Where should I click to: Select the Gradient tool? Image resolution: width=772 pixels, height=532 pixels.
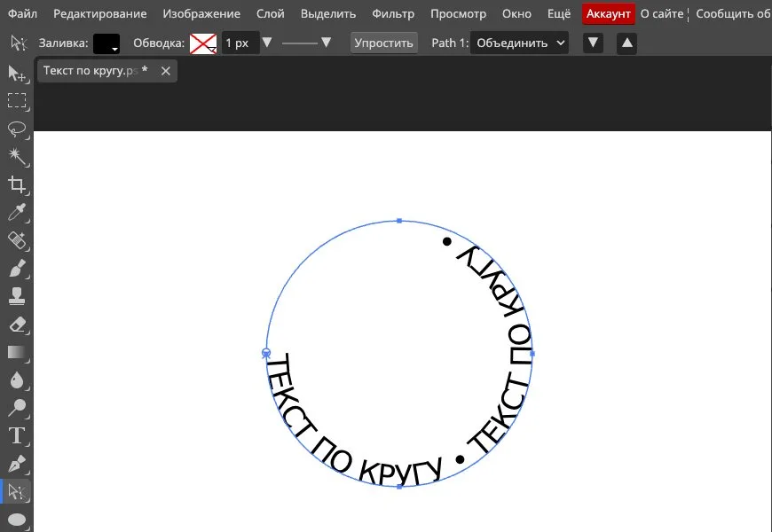[17, 352]
